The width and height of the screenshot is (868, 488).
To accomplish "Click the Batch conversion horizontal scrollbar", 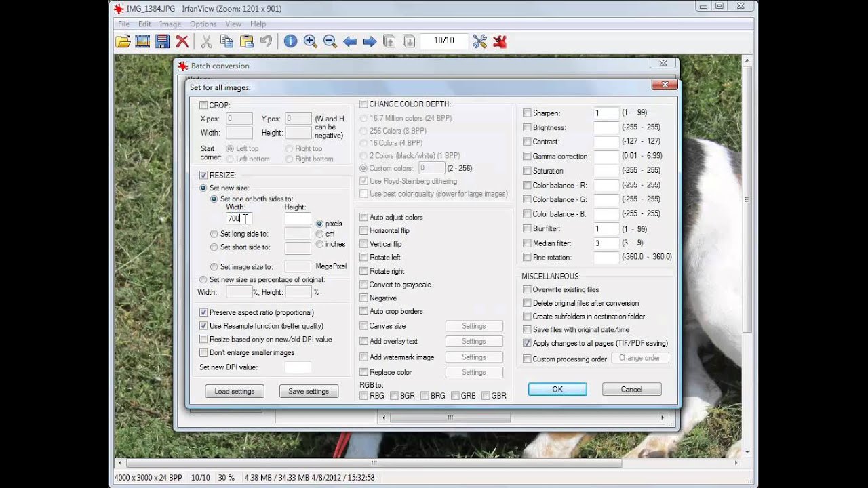I will point(450,418).
